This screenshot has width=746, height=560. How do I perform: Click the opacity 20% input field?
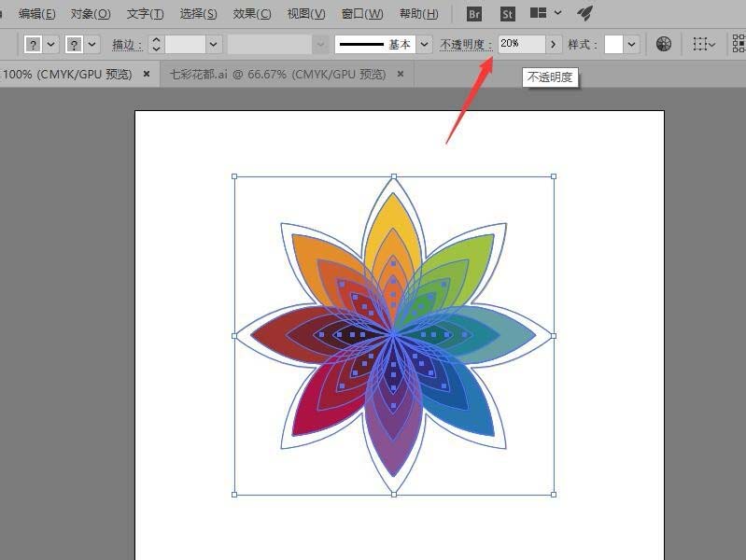click(521, 44)
